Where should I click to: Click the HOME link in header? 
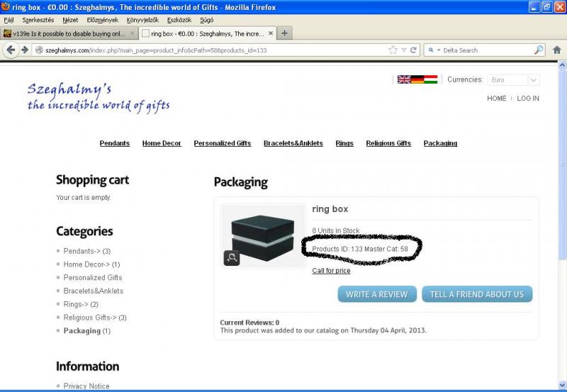[x=497, y=99]
